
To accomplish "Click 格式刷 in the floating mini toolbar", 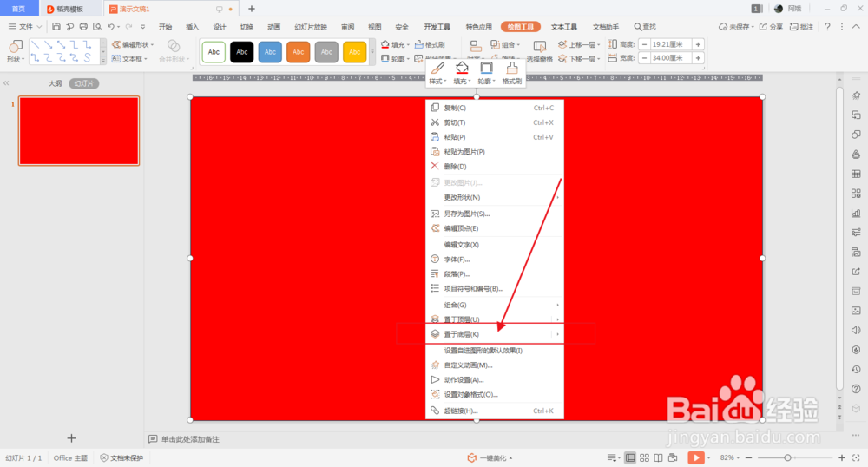I will 512,73.
